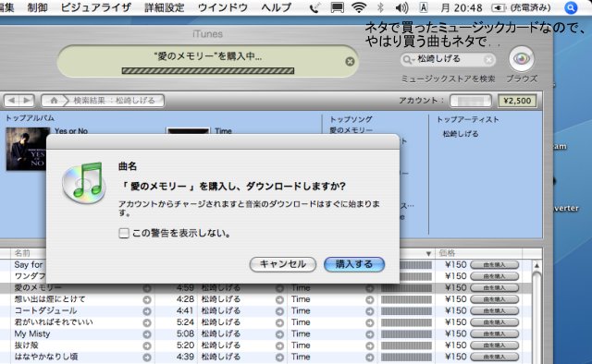Screen dimensions: 592x364
Task: Click the arrow icon next to 君がいればそれでいい
Action: click(147, 322)
